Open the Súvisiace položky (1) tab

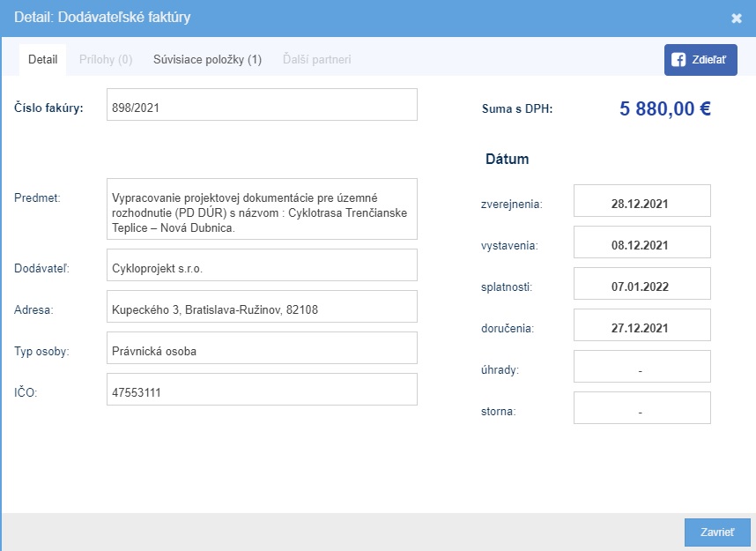(207, 60)
